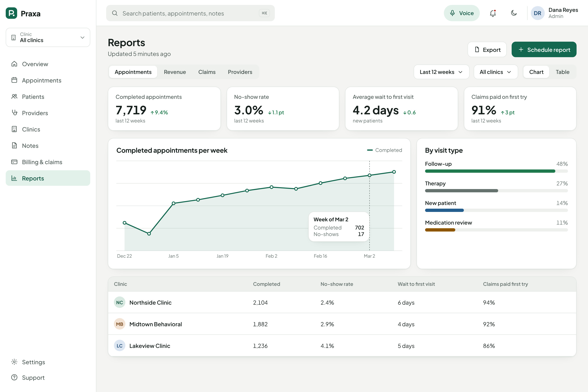Expand the sidebar Clinic All clinics selector
Screen dimensions: 588x392
coord(48,37)
